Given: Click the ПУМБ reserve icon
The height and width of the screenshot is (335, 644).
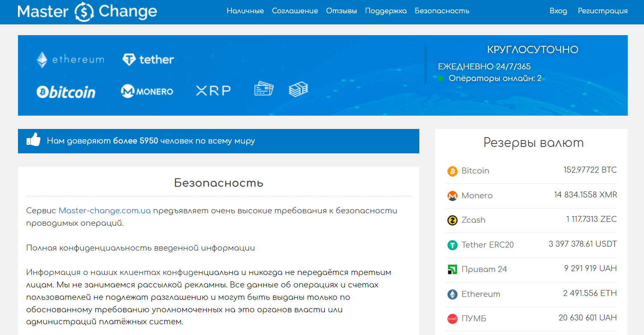Looking at the screenshot, I should tap(452, 319).
